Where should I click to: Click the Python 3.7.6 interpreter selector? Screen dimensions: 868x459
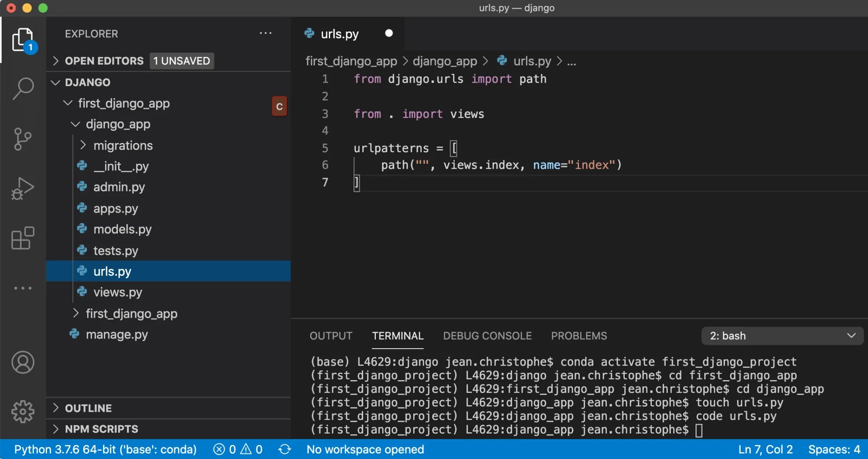point(105,449)
